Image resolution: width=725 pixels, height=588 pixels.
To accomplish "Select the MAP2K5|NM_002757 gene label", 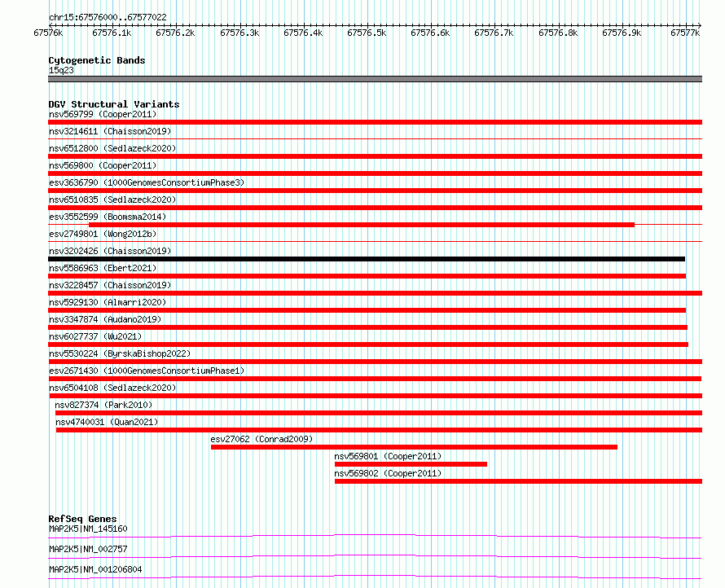I will coord(88,549).
